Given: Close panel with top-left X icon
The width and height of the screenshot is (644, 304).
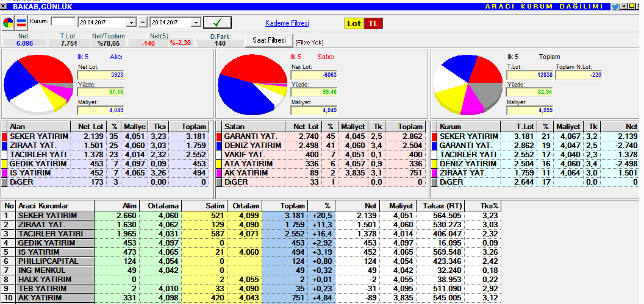Looking at the screenshot, I should tap(3, 6).
